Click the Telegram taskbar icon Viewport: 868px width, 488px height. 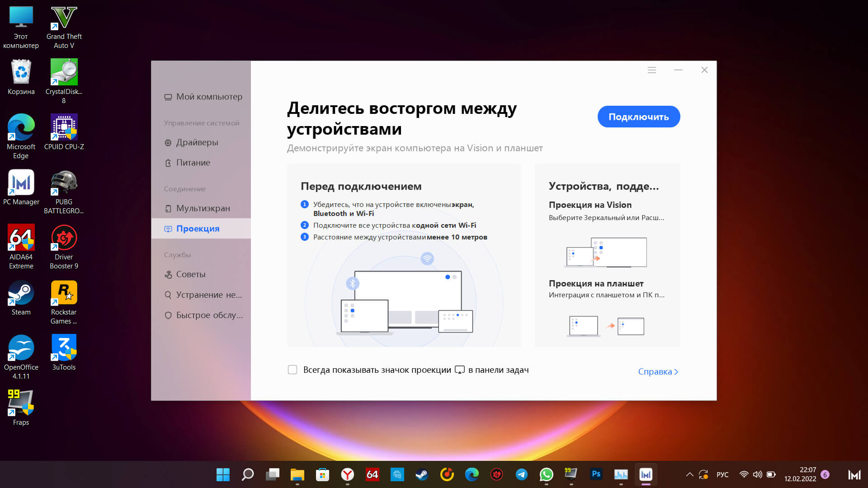tap(521, 474)
